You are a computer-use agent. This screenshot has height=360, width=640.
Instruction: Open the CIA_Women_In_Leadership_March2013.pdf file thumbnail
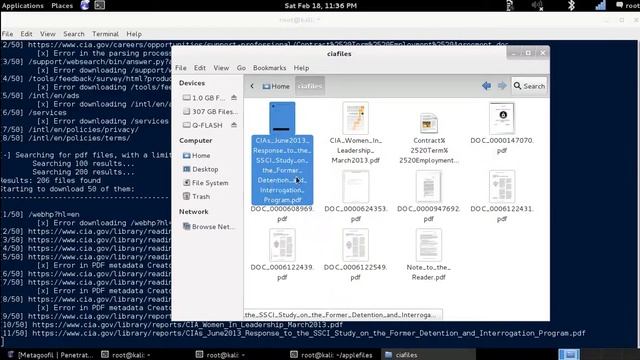coord(356,118)
